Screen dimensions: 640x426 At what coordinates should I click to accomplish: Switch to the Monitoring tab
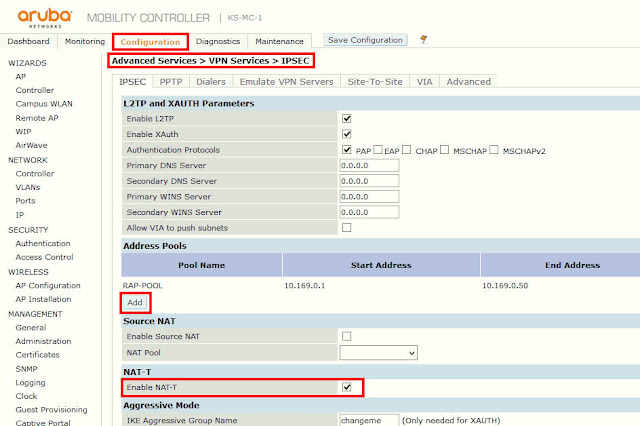(x=85, y=41)
